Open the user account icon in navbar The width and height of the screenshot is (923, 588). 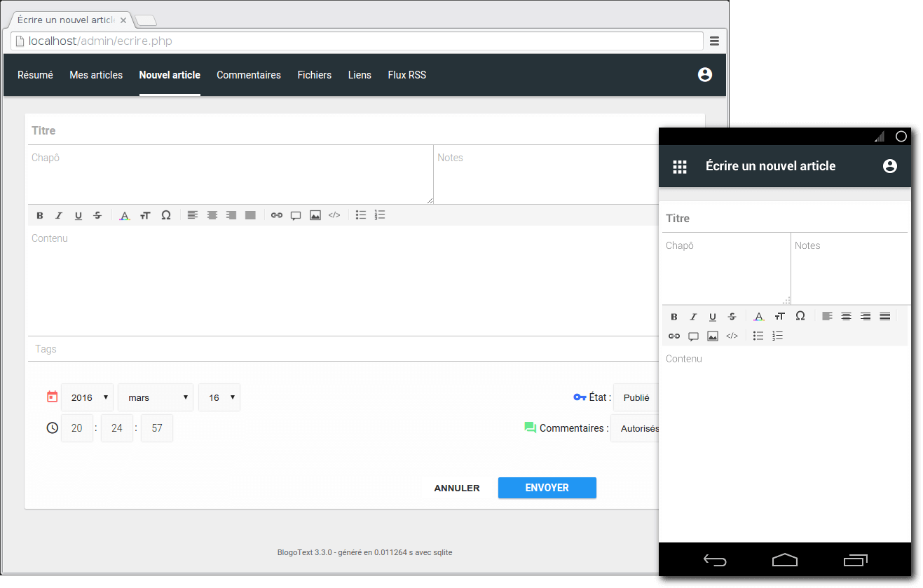(x=705, y=75)
